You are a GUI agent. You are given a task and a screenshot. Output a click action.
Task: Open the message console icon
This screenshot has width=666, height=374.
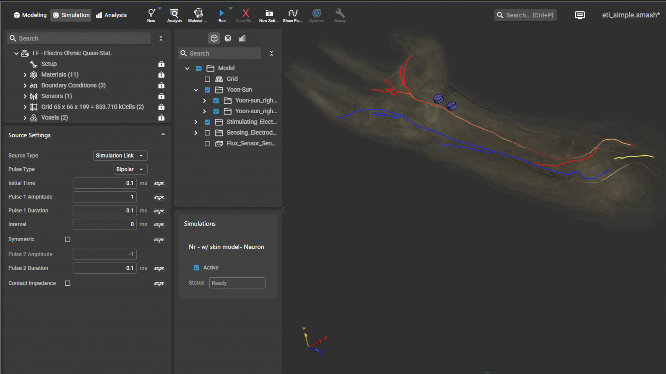coord(580,15)
